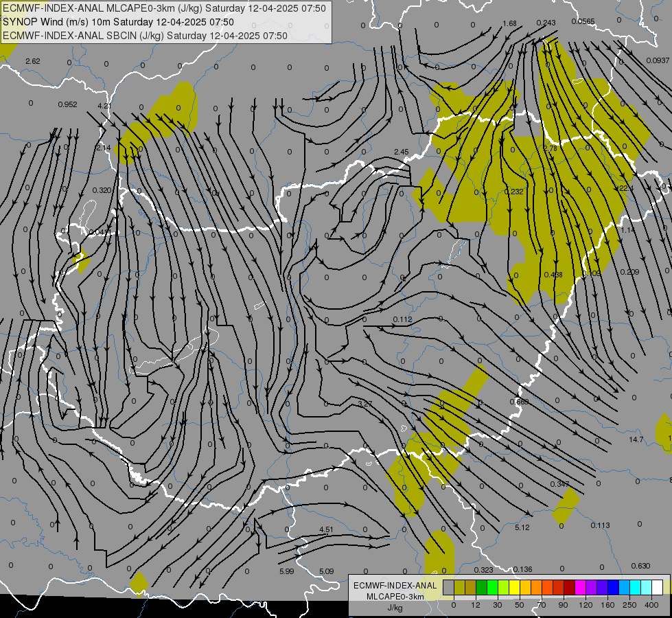This screenshot has width=672, height=618.
Task: Click the 'ECMWF-INDEX-ANAL' legend title
Action: click(395, 586)
